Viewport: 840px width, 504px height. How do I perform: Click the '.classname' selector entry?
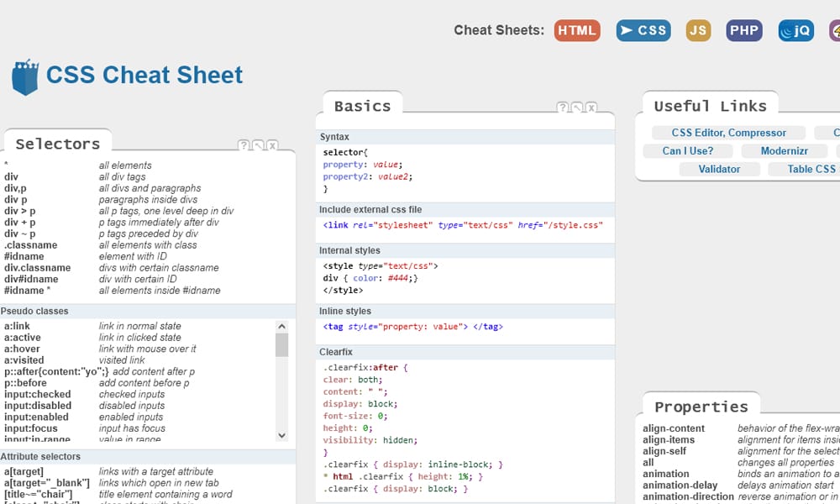(x=30, y=244)
